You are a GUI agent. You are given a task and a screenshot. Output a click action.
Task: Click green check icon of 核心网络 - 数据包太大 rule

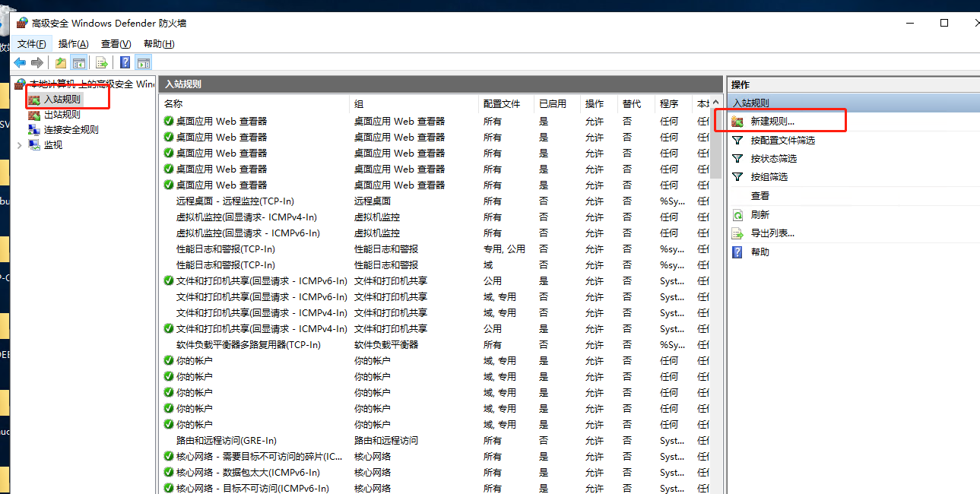tap(169, 473)
